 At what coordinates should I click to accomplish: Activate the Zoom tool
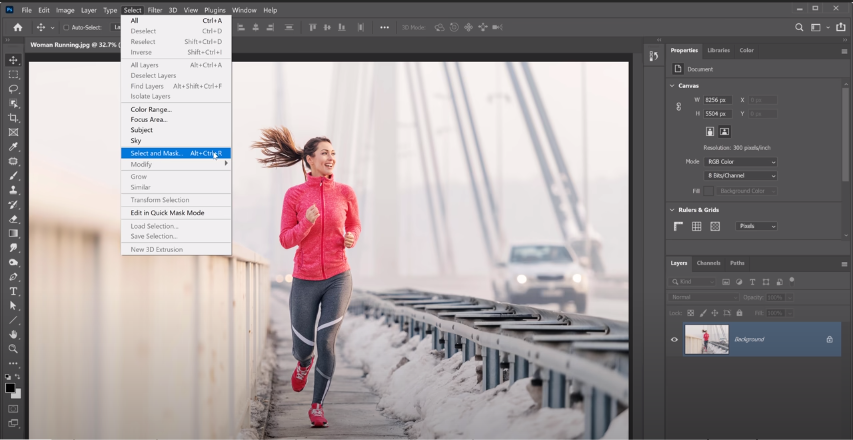[x=14, y=348]
